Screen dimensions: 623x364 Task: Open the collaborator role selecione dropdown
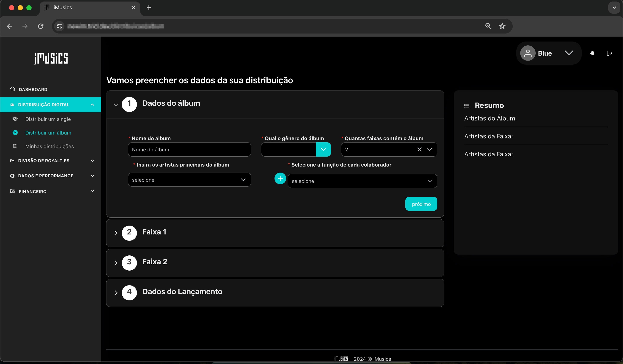(x=362, y=181)
